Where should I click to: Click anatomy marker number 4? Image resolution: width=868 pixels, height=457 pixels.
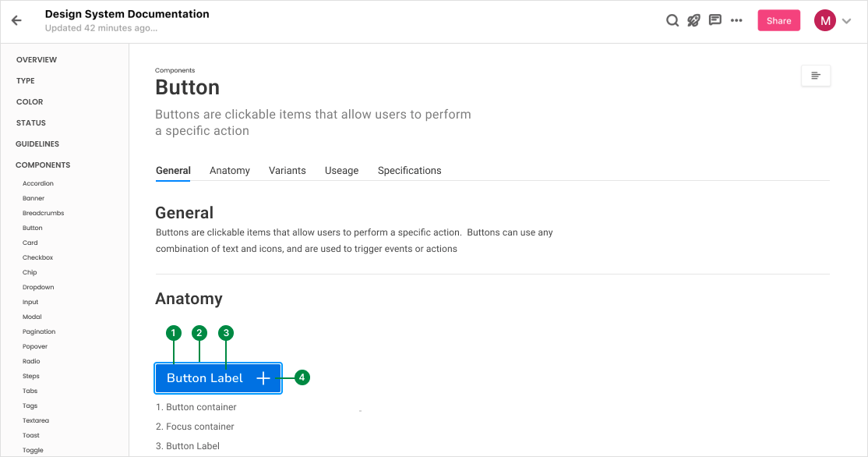point(302,378)
